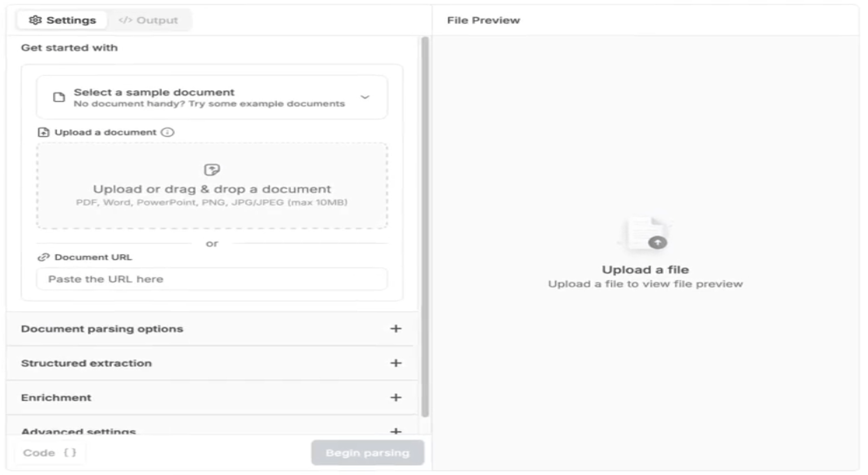
Task: Click the document icon beside sample document selector
Action: coord(59,97)
